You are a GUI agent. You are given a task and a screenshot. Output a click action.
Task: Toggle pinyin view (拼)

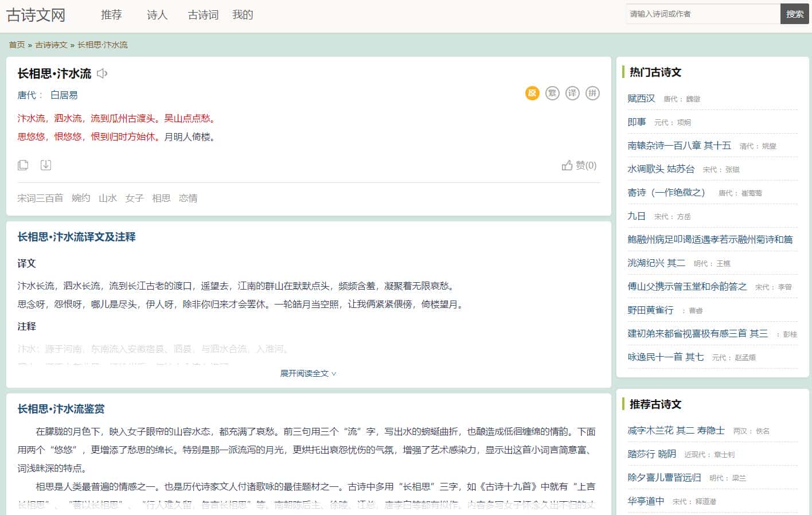click(592, 93)
